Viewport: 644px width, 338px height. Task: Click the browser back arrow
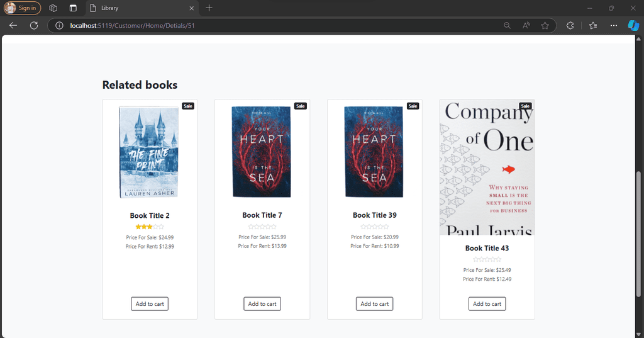coord(13,26)
